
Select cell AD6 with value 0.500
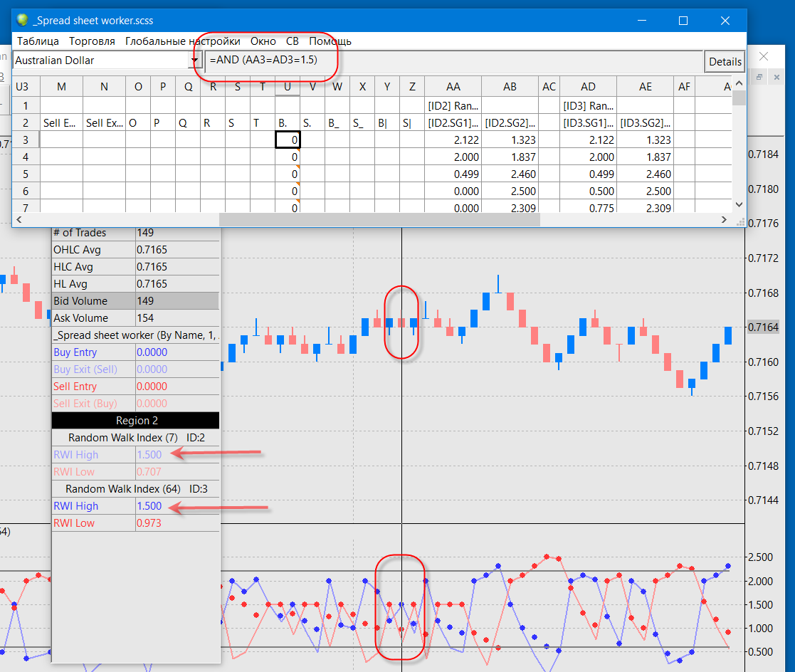pyautogui.click(x=588, y=191)
